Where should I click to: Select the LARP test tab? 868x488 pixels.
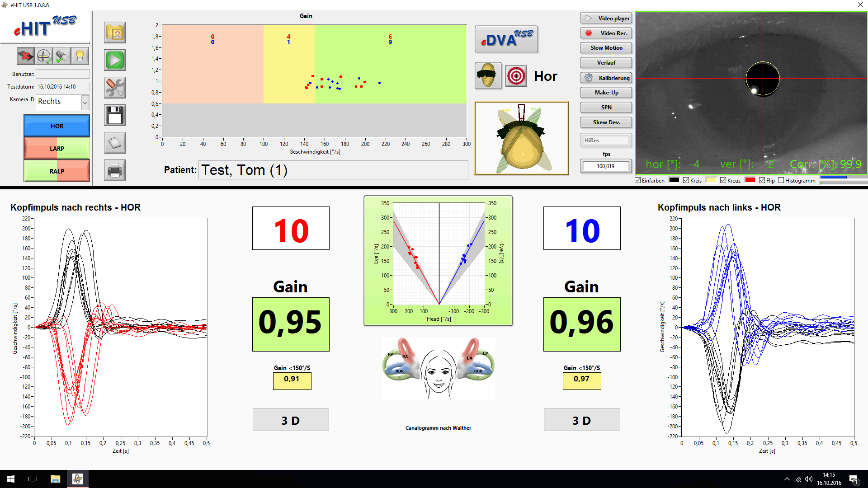click(x=57, y=149)
